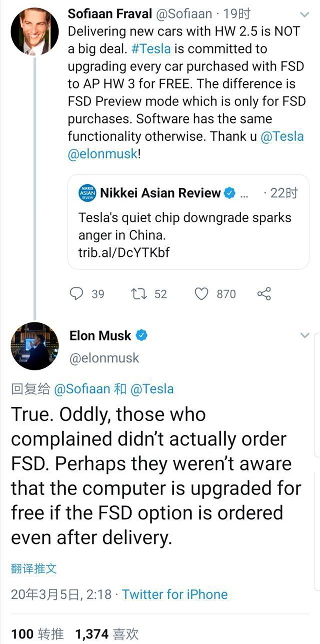Open Sofiaan Fraval's profile picture
Image resolution: width=320 pixels, height=644 pixels.
[34, 31]
